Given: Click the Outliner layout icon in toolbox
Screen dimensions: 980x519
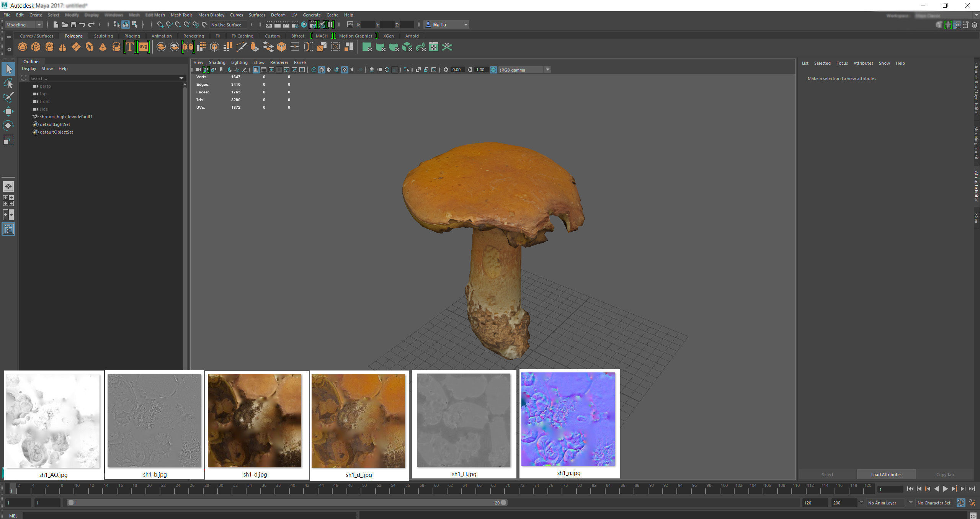Looking at the screenshot, I should click(x=8, y=229).
